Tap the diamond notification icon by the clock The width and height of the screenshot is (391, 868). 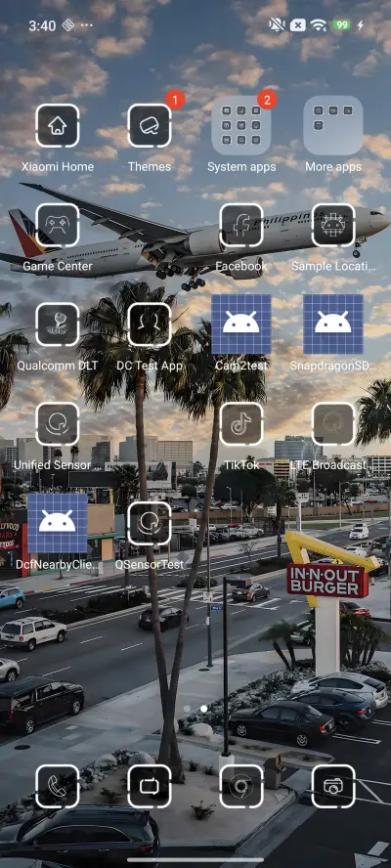click(68, 25)
